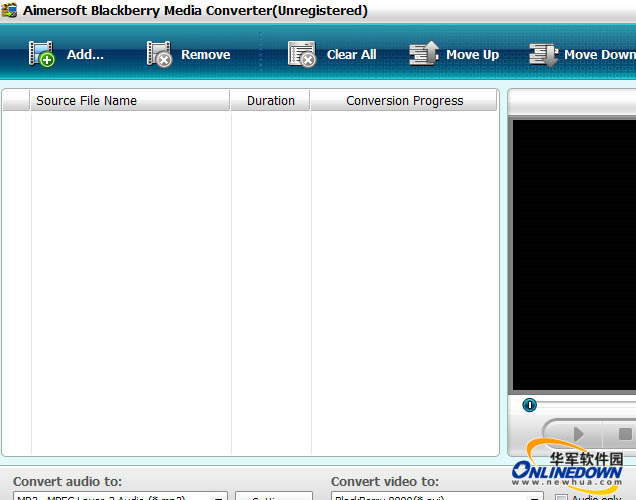Open the Convert video to format dropdown
Image resolution: width=636 pixels, height=500 pixels.
[437, 496]
